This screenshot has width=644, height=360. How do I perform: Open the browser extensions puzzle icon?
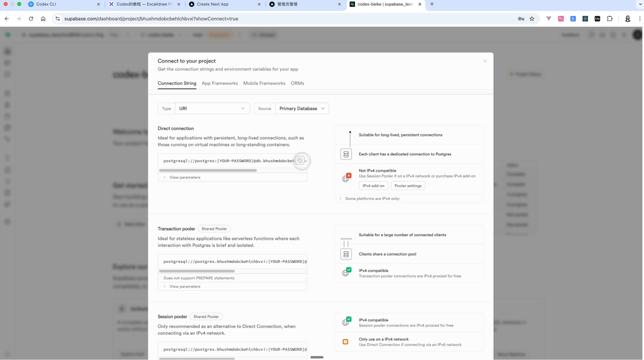[x=609, y=19]
